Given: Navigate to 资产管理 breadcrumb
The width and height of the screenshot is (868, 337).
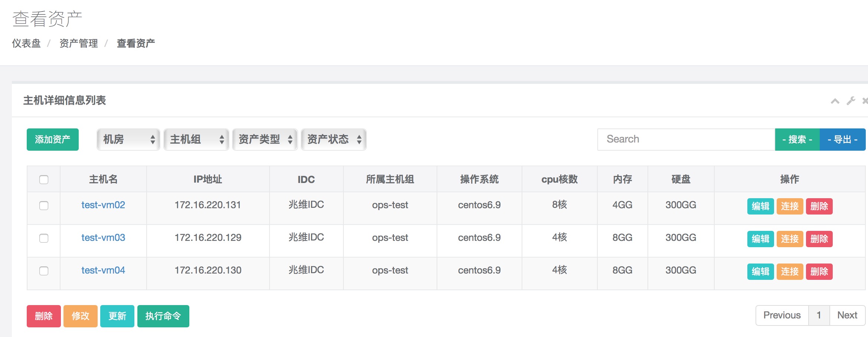Looking at the screenshot, I should click(79, 43).
